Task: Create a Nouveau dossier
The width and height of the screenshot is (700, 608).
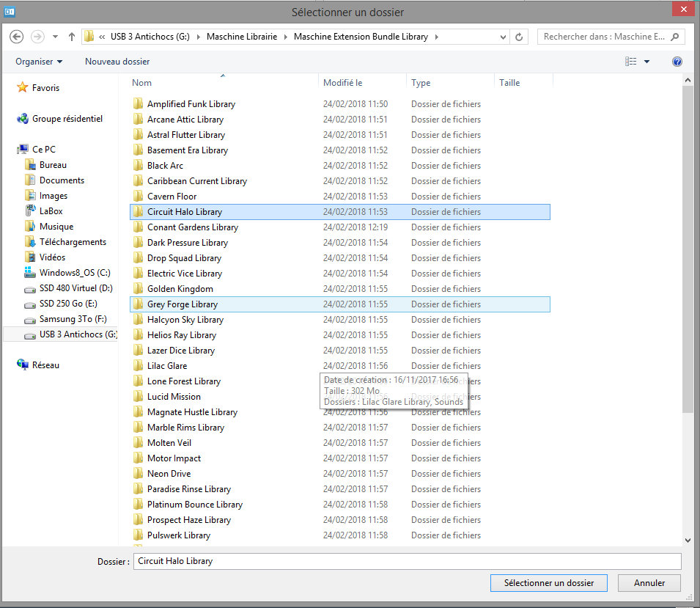Action: (x=117, y=62)
